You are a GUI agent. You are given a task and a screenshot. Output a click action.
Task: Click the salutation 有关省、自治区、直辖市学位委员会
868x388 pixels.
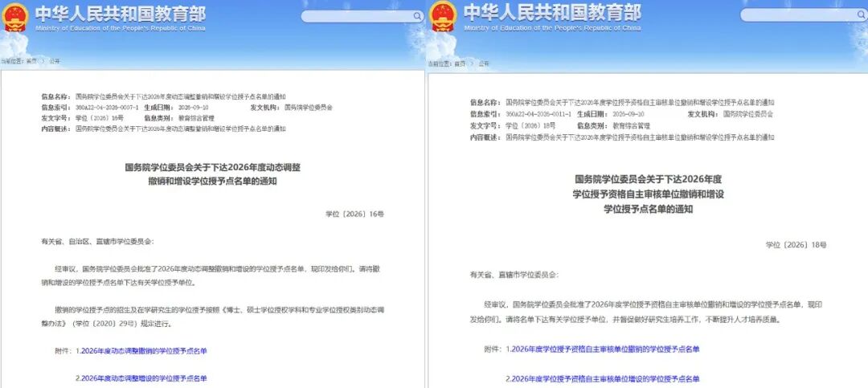tap(97, 242)
